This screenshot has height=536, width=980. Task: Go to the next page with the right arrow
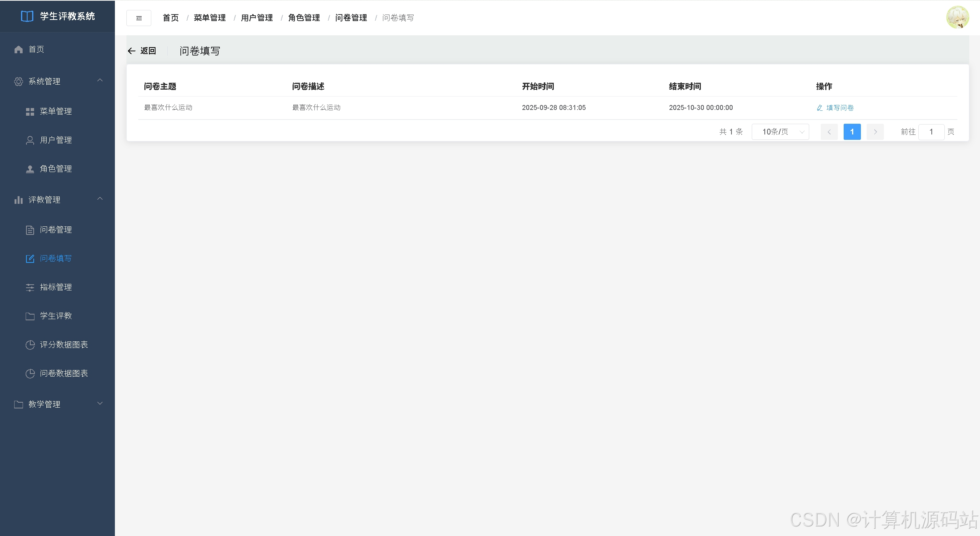tap(875, 132)
